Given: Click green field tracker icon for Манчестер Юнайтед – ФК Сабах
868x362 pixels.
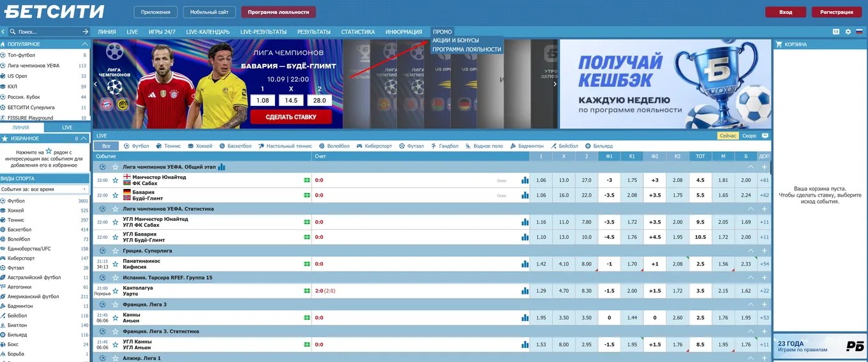Looking at the screenshot, I should [x=307, y=180].
